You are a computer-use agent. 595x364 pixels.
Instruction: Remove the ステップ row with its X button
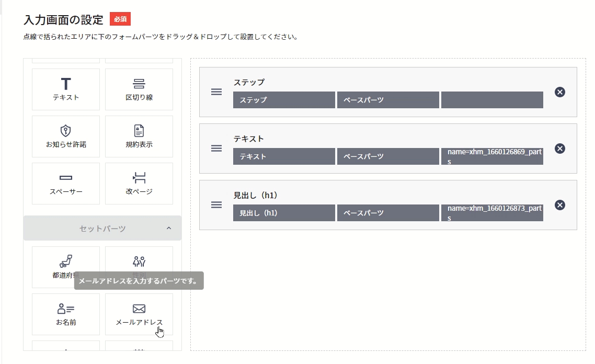[559, 92]
